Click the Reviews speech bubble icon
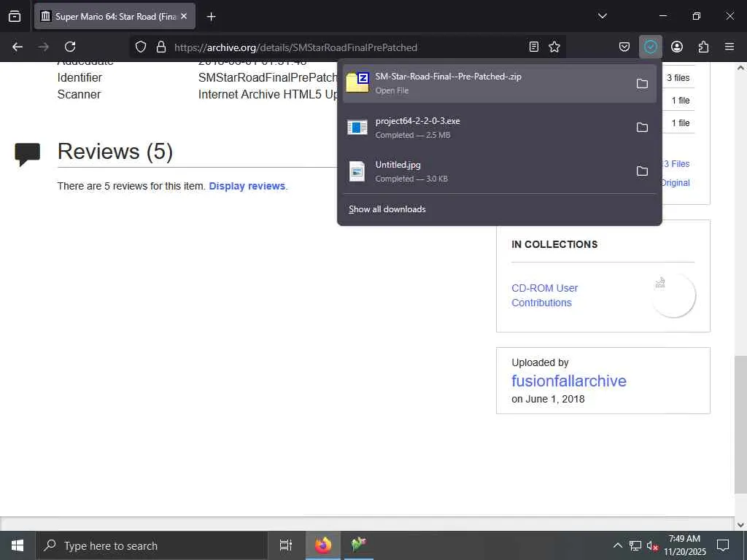This screenshot has width=747, height=560. [x=28, y=154]
